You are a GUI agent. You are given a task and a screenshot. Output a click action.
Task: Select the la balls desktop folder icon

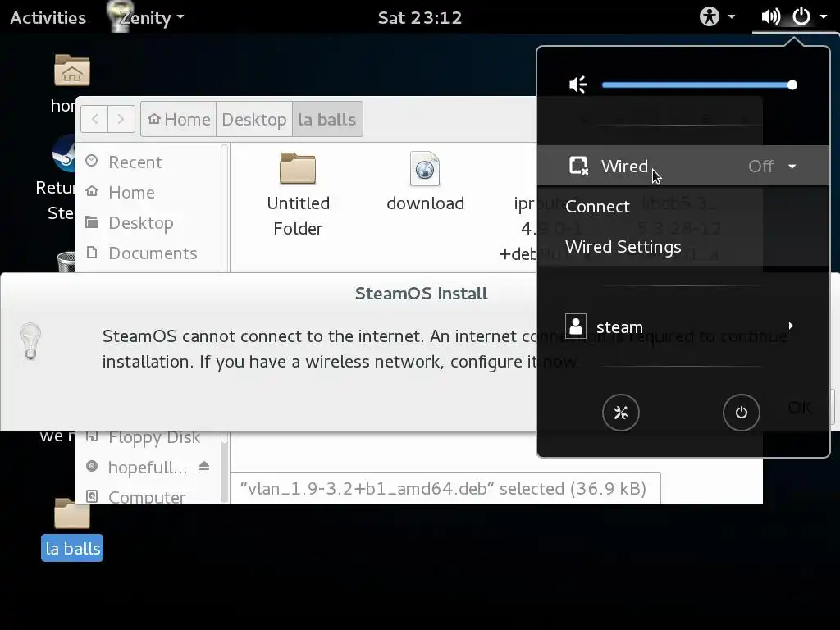pos(72,513)
